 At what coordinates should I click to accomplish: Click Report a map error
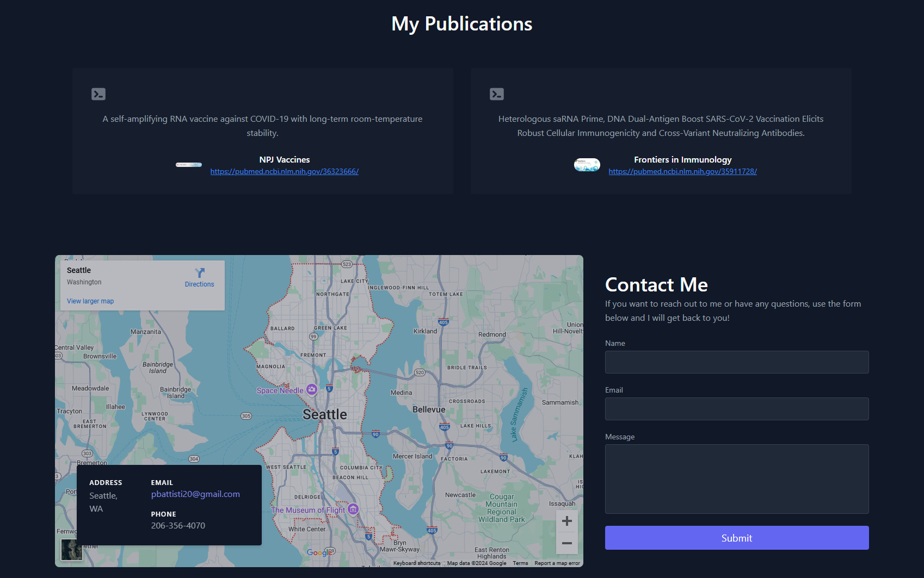[x=557, y=563]
